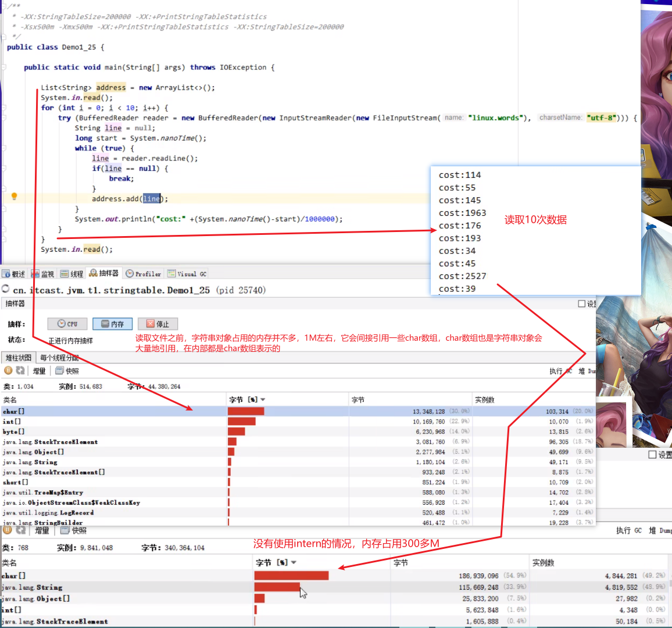
Task: Click the sort arrow on the upper 字节 [%] column
Action: [x=263, y=399]
